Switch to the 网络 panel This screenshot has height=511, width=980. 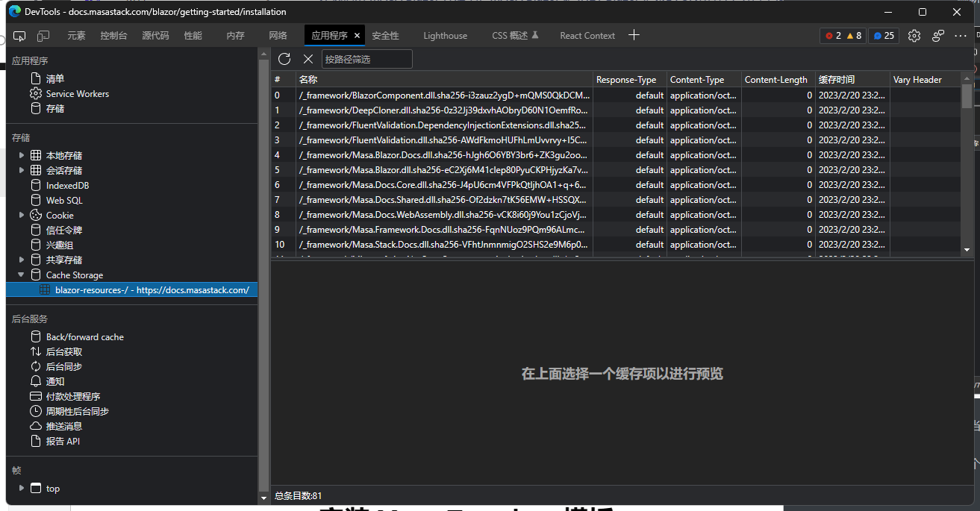coord(278,35)
